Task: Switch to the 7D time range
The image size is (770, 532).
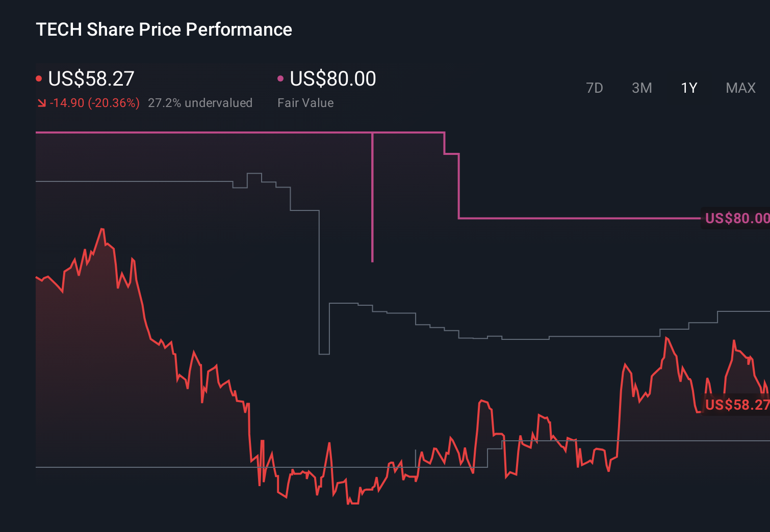Action: click(595, 88)
